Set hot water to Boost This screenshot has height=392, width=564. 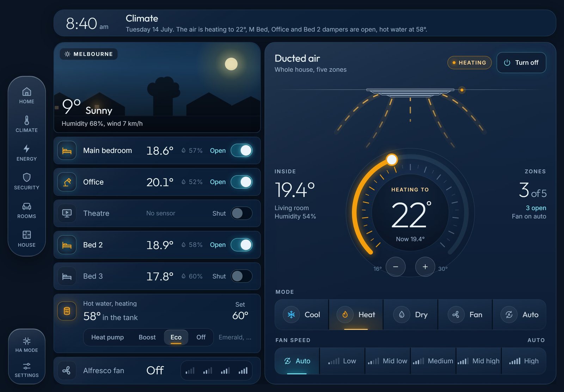click(x=147, y=337)
